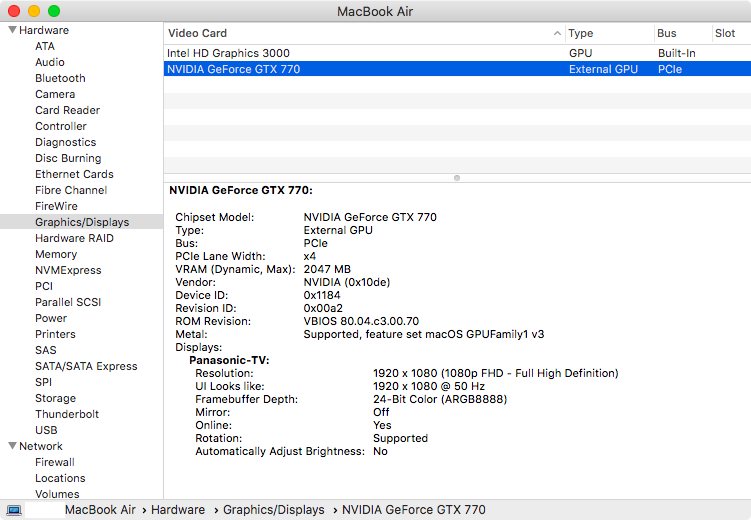751x520 pixels.
Task: Select Printers in the sidebar
Action: pyautogui.click(x=55, y=334)
